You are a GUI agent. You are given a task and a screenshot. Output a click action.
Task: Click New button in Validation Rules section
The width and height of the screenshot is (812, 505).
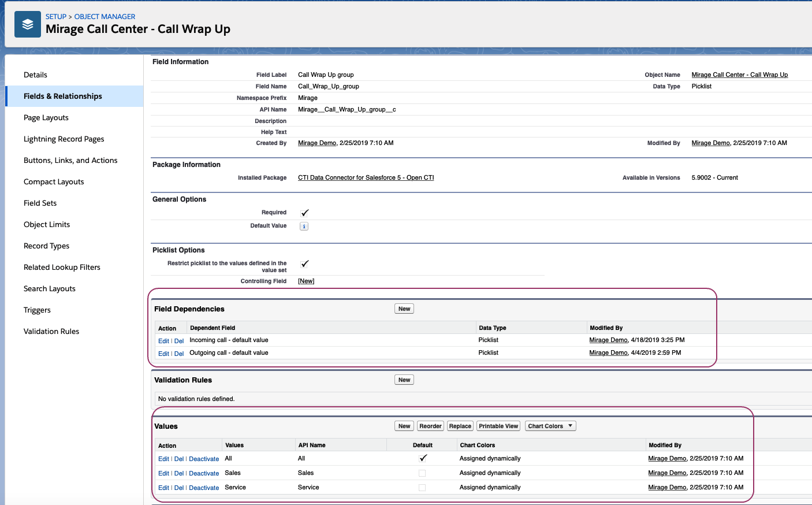(404, 380)
